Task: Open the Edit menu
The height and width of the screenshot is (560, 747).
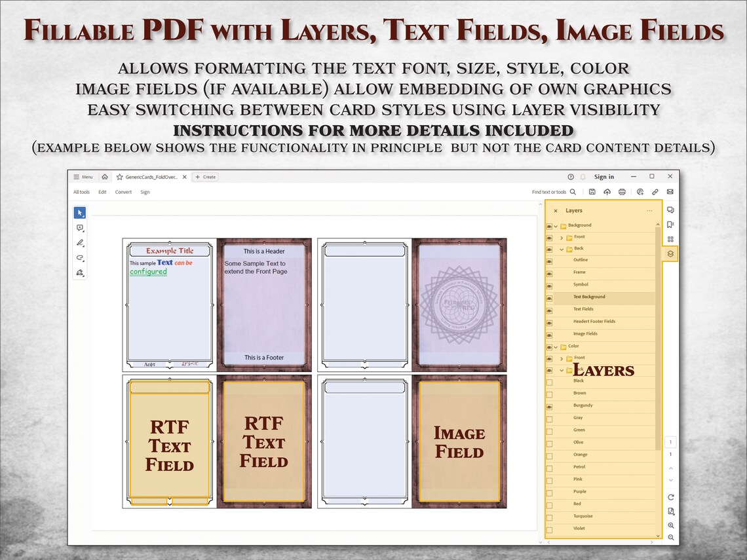Action: point(103,192)
